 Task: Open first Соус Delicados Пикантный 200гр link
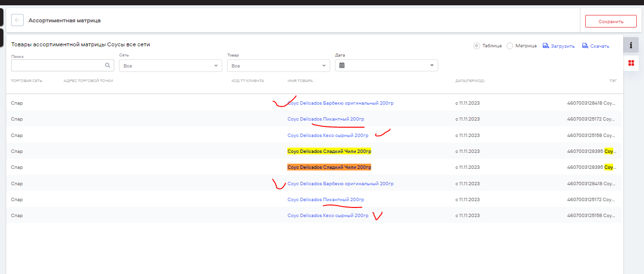click(325, 119)
